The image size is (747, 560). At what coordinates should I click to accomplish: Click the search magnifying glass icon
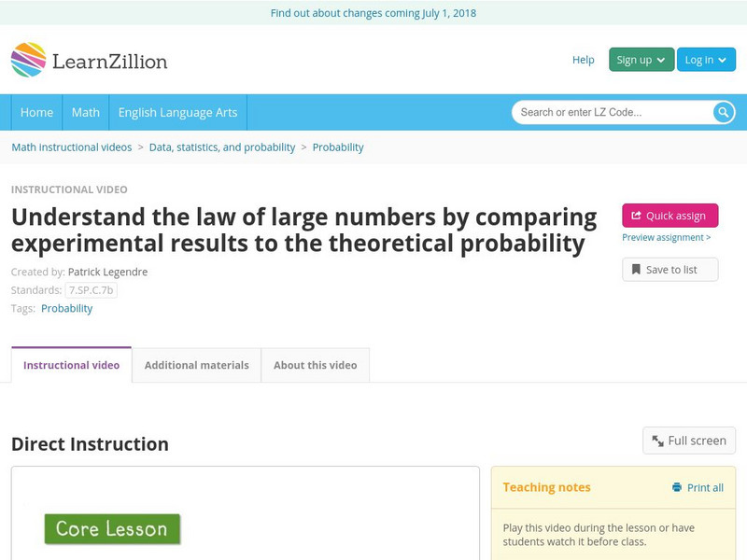point(720,111)
